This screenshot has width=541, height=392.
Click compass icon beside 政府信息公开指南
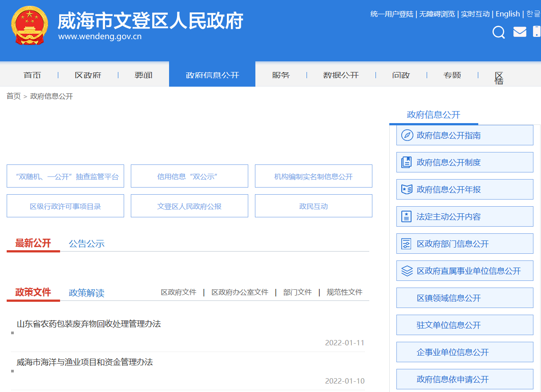click(407, 135)
